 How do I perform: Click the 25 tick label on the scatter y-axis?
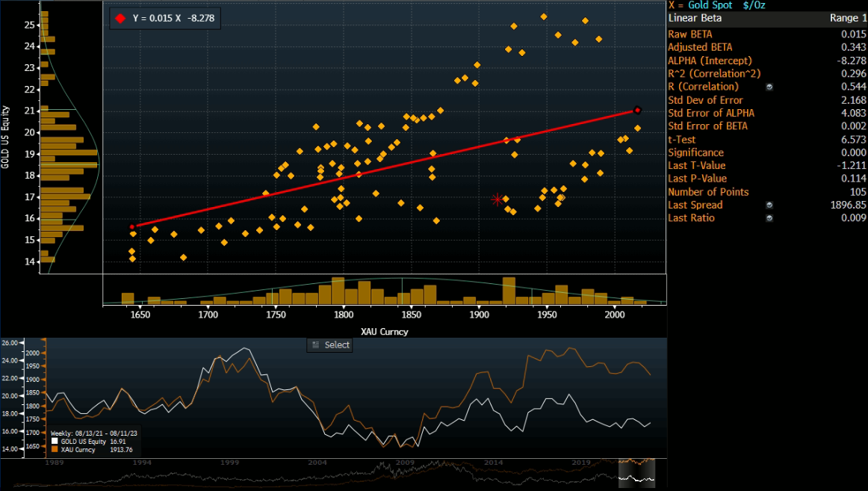pos(29,25)
